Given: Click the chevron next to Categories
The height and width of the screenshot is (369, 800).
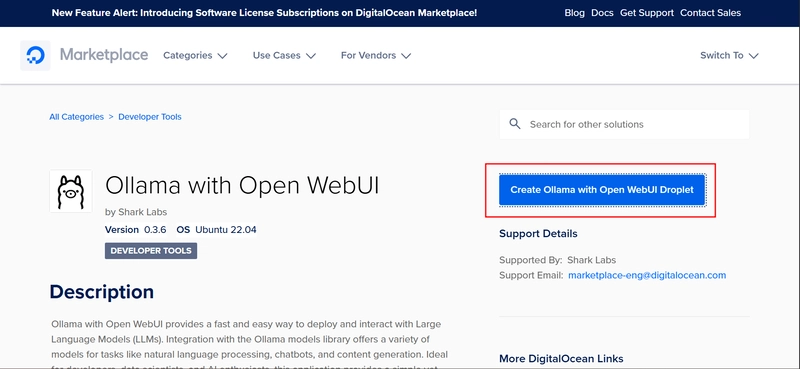Looking at the screenshot, I should pos(222,56).
